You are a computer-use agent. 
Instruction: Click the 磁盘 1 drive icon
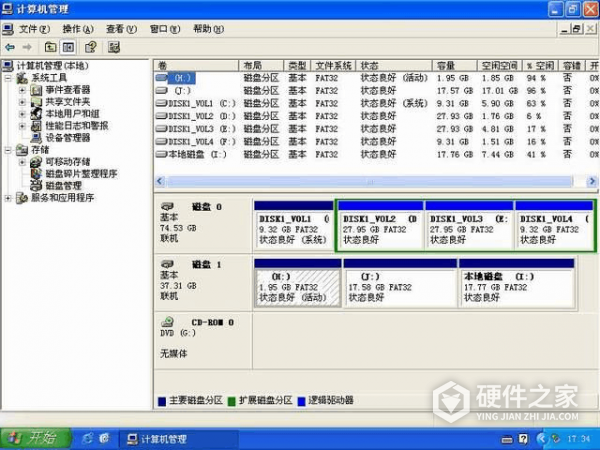point(167,264)
